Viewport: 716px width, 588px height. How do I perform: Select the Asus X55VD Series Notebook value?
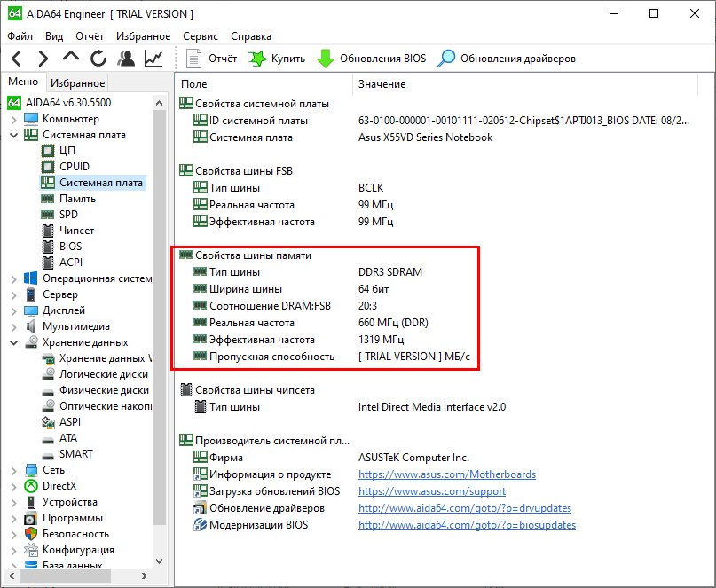point(426,137)
